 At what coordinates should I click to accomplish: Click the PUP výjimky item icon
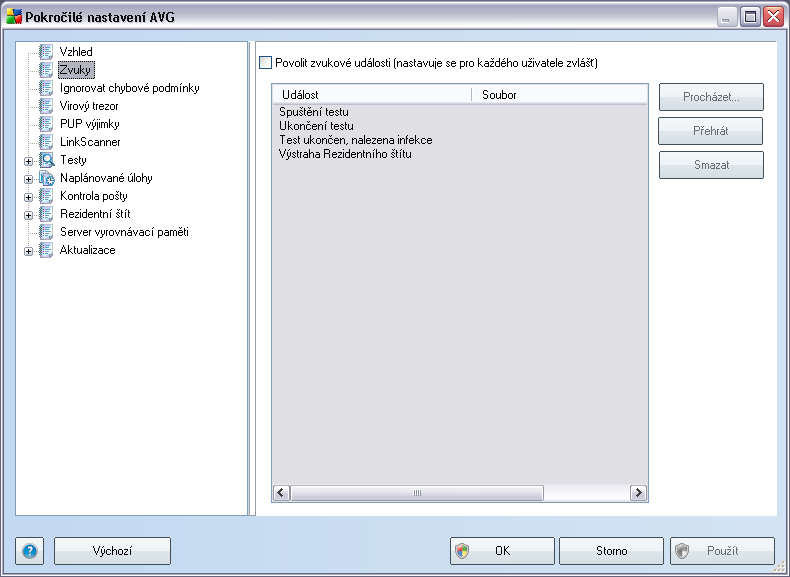click(x=46, y=124)
